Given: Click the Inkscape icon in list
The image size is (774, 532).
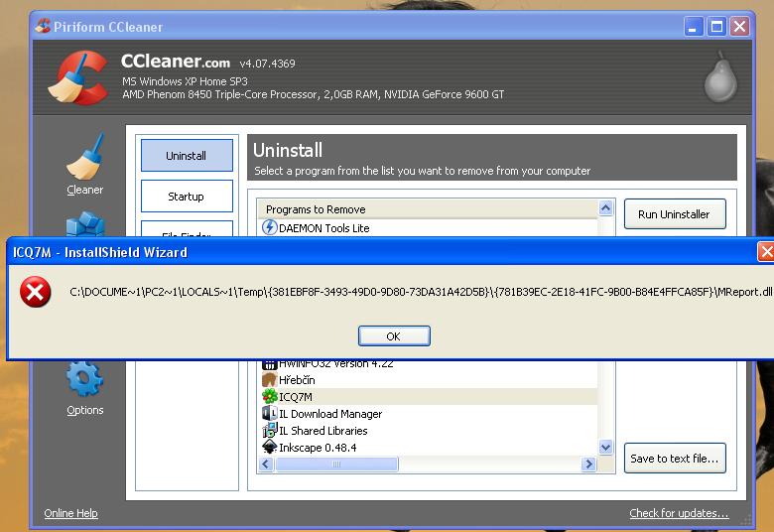Looking at the screenshot, I should point(269,447).
